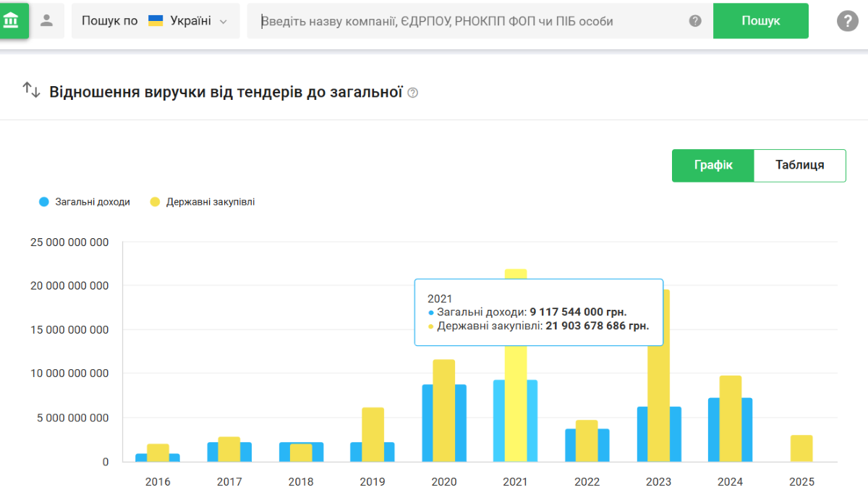The height and width of the screenshot is (490, 868).
Task: Select the yellow bar for 2017
Action: (229, 449)
